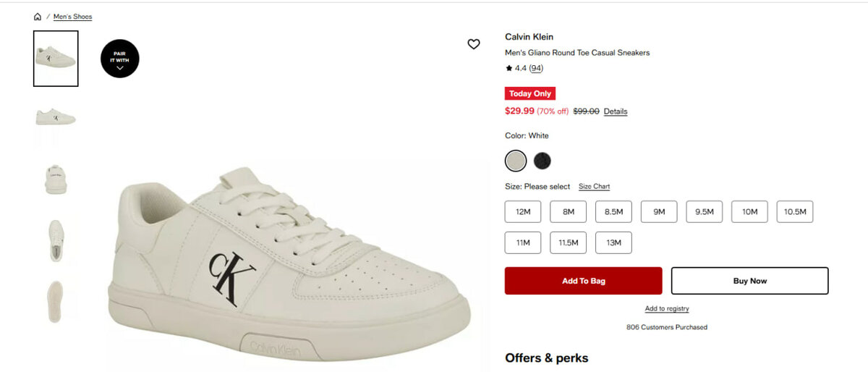Pick size 13M option
The image size is (868, 372).
coord(613,242)
